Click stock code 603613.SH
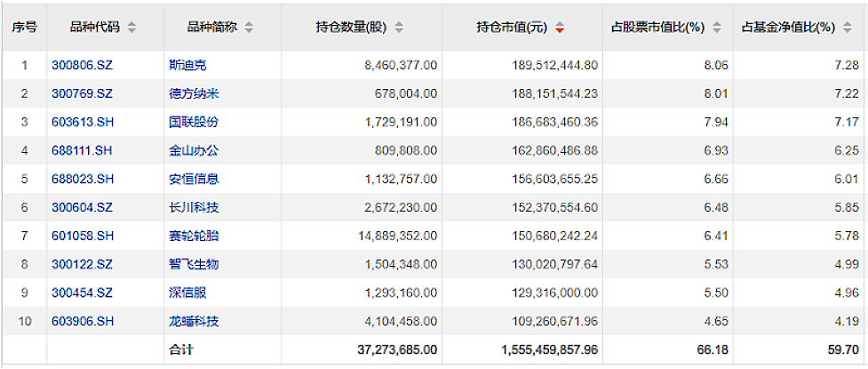Image resolution: width=868 pixels, height=369 pixels. point(83,122)
